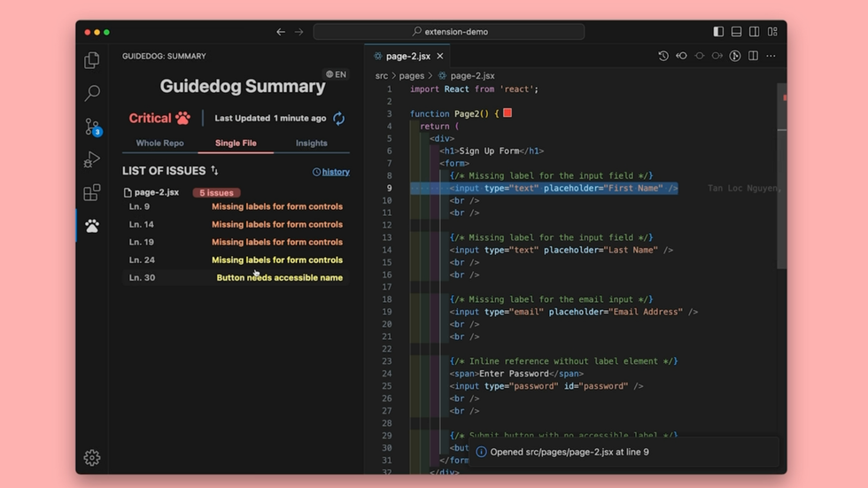Viewport: 868px width, 488px height.
Task: Click the circled run icon in editor toolbar
Action: pyautogui.click(x=735, y=56)
